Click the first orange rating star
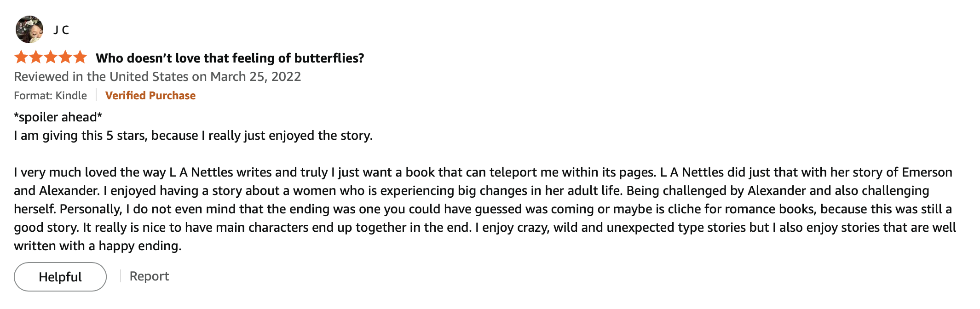Viewport: 980px width, 309px height. pyautogui.click(x=21, y=57)
